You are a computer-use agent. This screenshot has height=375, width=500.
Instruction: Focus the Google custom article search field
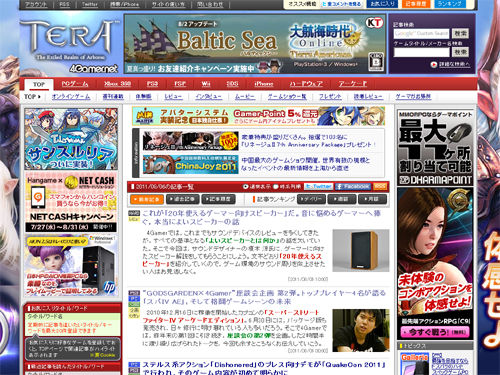[421, 33]
